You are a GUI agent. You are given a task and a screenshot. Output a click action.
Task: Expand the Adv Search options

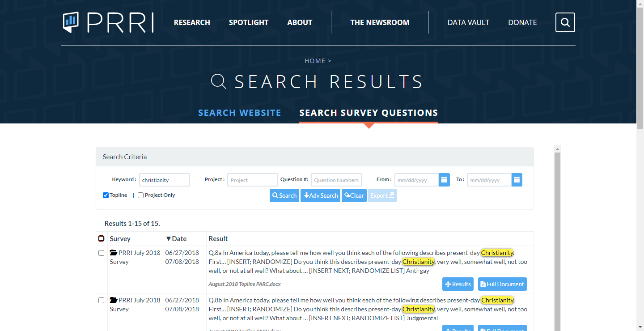point(320,195)
